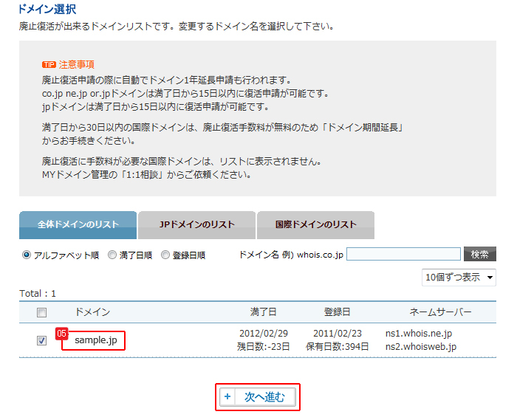Click the orange TIP icon beside 注意事項
The height and width of the screenshot is (420, 517).
[49, 65]
